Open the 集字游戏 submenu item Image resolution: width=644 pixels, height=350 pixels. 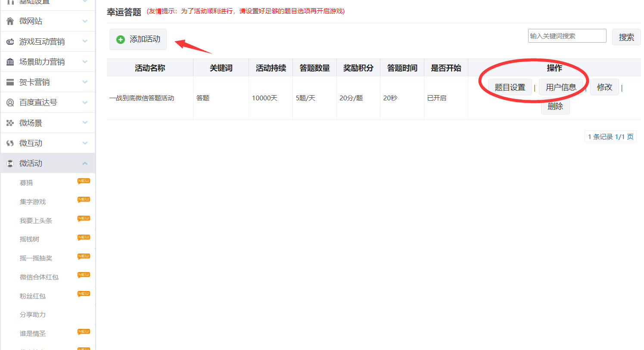pos(33,202)
